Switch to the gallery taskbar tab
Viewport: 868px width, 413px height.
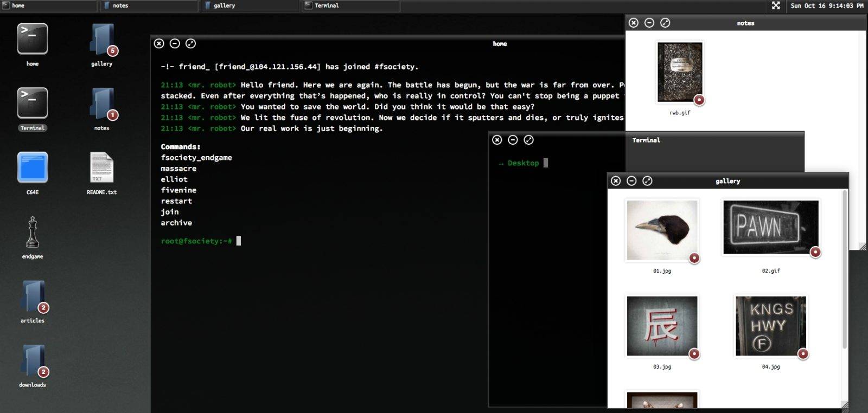coord(250,5)
